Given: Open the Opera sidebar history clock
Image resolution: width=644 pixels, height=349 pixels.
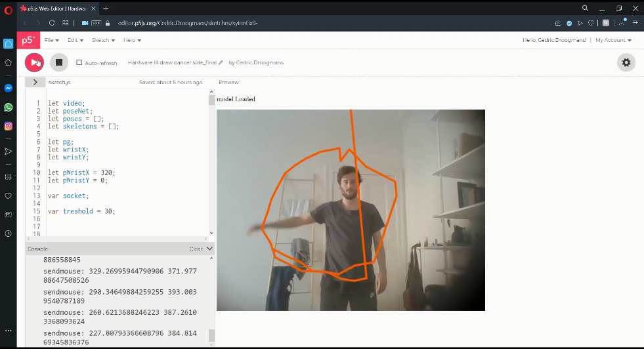Looking at the screenshot, I should tap(9, 234).
